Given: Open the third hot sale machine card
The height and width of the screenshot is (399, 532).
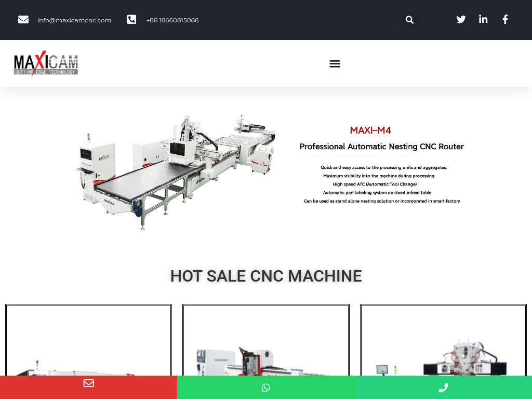Looking at the screenshot, I should coord(444,340).
